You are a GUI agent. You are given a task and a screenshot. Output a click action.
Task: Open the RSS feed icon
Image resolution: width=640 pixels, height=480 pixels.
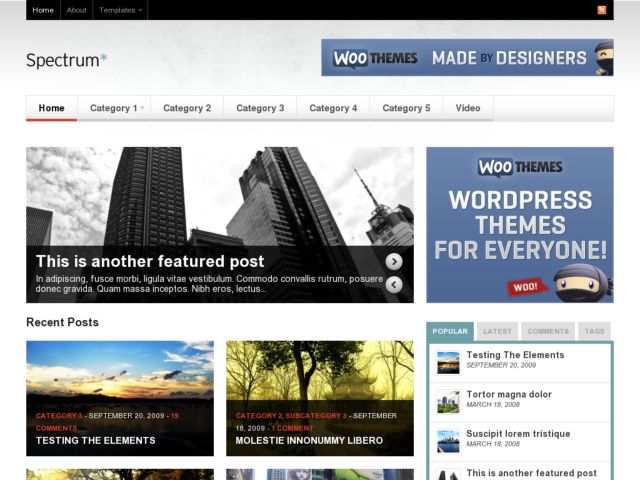point(601,10)
